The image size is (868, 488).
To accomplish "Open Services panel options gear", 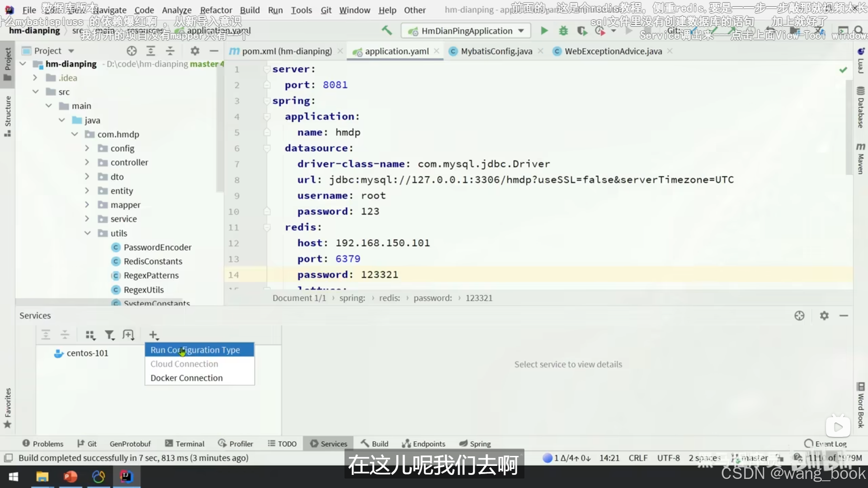I will coord(824,315).
